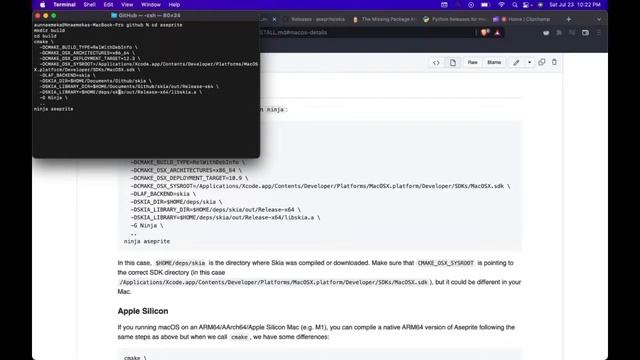Delete this file with trash icon
This screenshot has width=640, height=360.
tap(554, 62)
